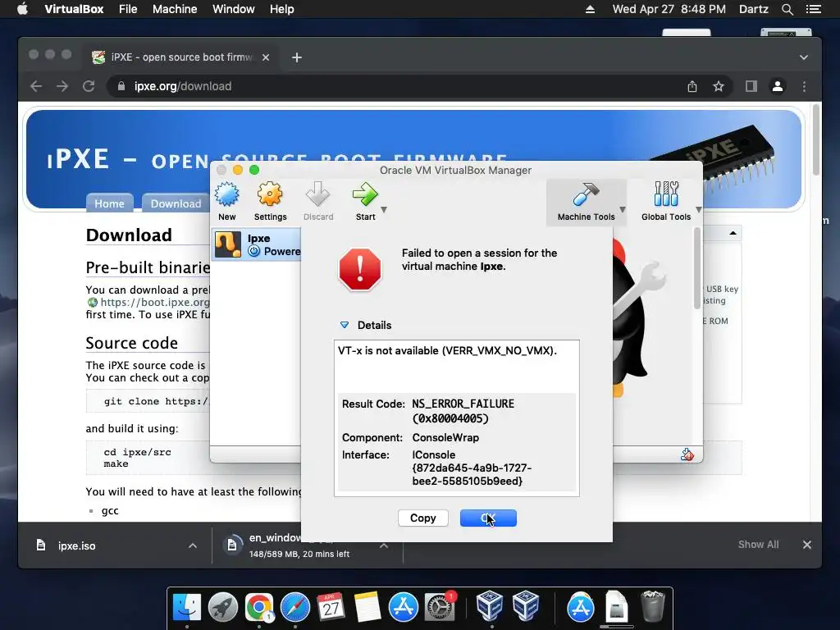This screenshot has width=840, height=630.
Task: Open Spotlight search magnifier icon
Action: 787,9
